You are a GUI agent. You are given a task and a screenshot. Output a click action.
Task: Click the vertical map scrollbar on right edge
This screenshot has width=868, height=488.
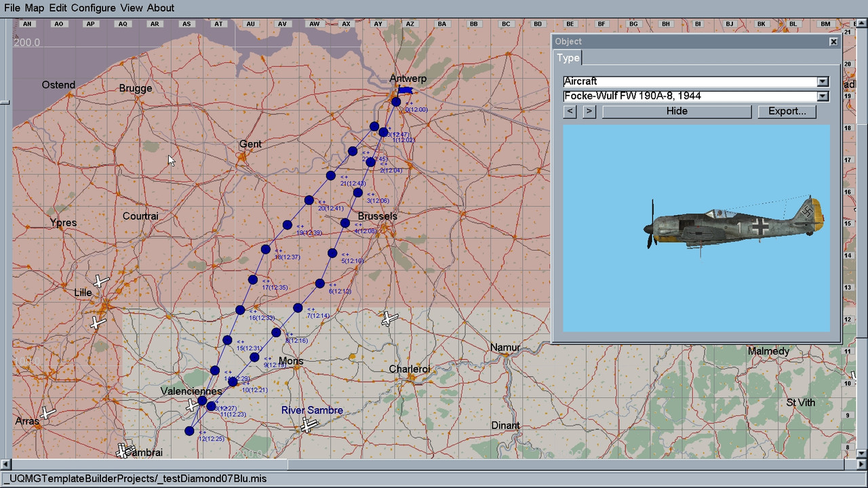click(861, 238)
